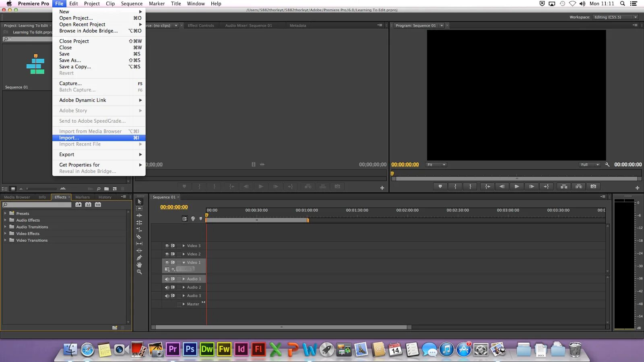This screenshot has height=362, width=644.
Task: Select the Slip tool
Action: [139, 244]
